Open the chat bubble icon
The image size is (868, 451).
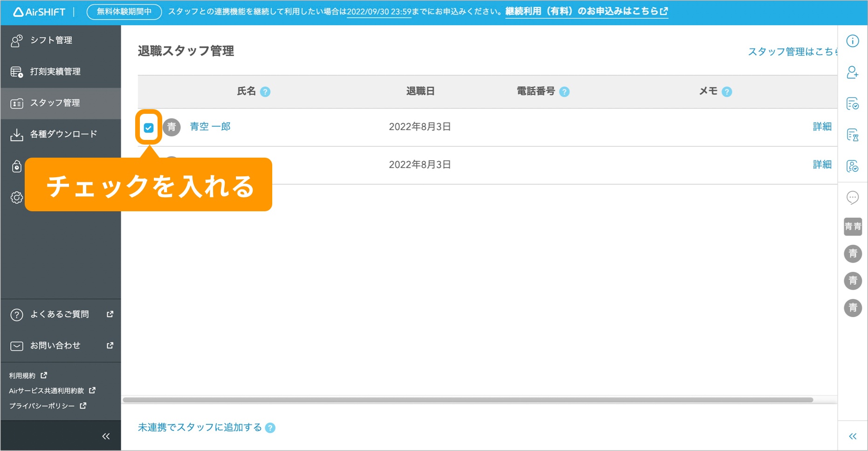852,197
